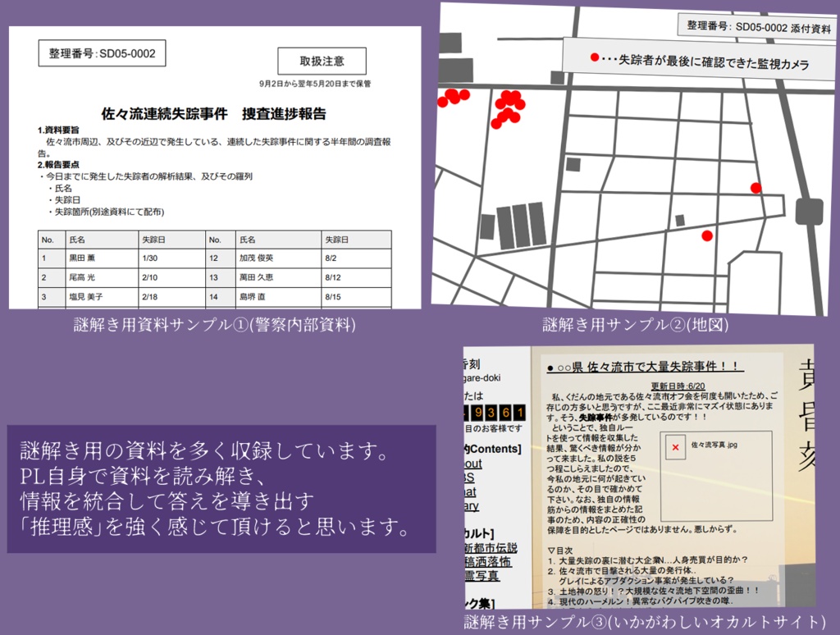Click the map label SD05-0002 添付資料
The width and height of the screenshot is (840, 635).
tap(759, 26)
